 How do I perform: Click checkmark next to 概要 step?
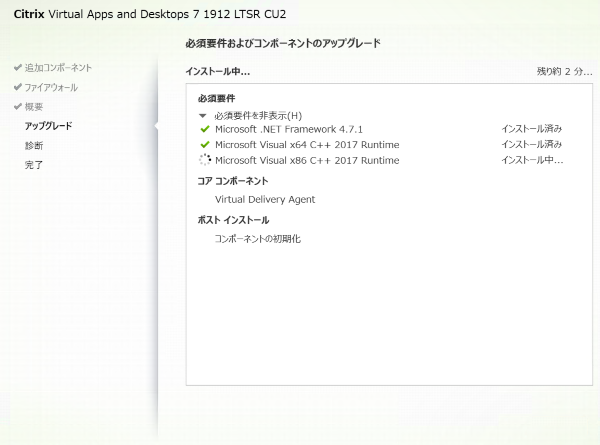click(x=18, y=107)
